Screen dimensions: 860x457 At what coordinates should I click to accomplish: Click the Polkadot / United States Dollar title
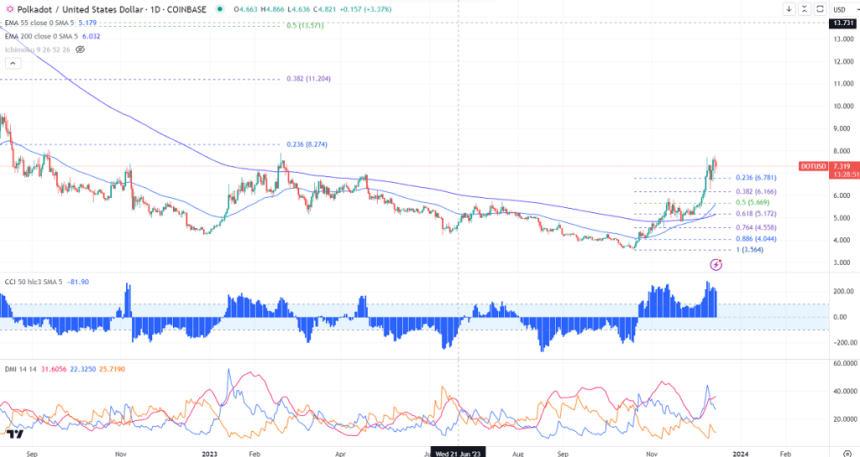coord(72,8)
